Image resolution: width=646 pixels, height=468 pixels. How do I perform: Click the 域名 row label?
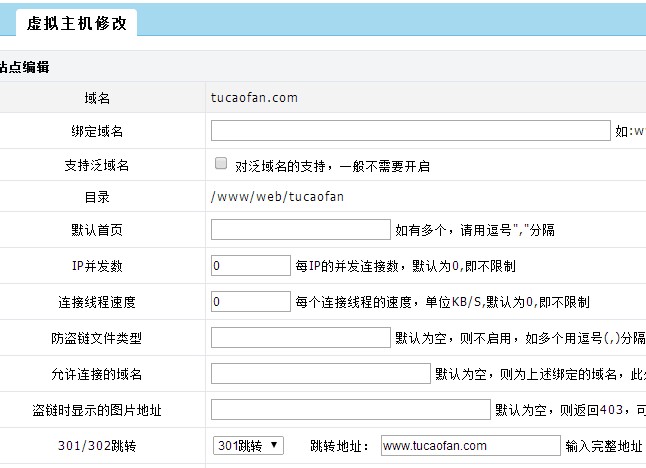98,98
